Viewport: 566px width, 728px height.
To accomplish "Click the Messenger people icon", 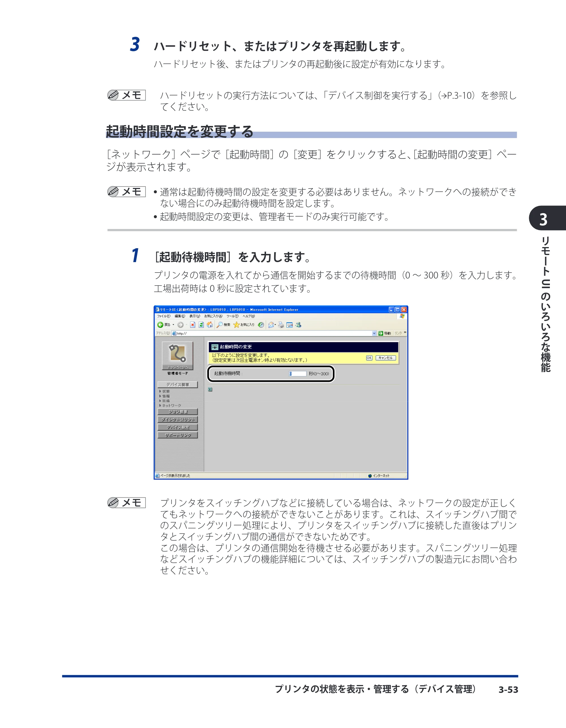I will click(298, 325).
